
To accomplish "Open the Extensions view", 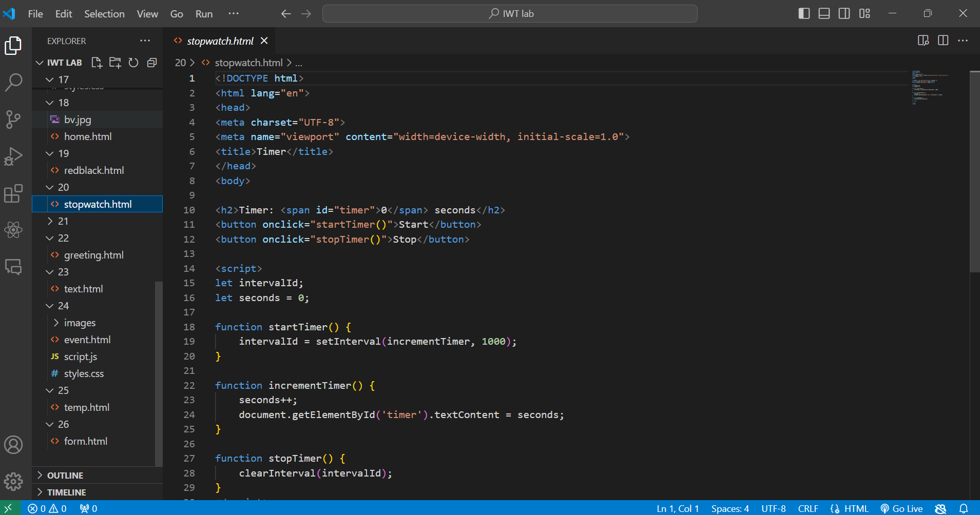I will [x=13, y=193].
